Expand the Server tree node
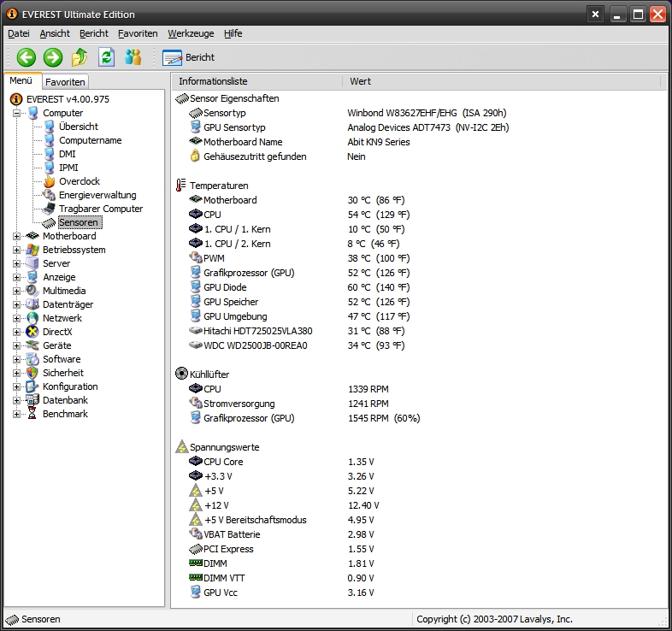 point(16,263)
